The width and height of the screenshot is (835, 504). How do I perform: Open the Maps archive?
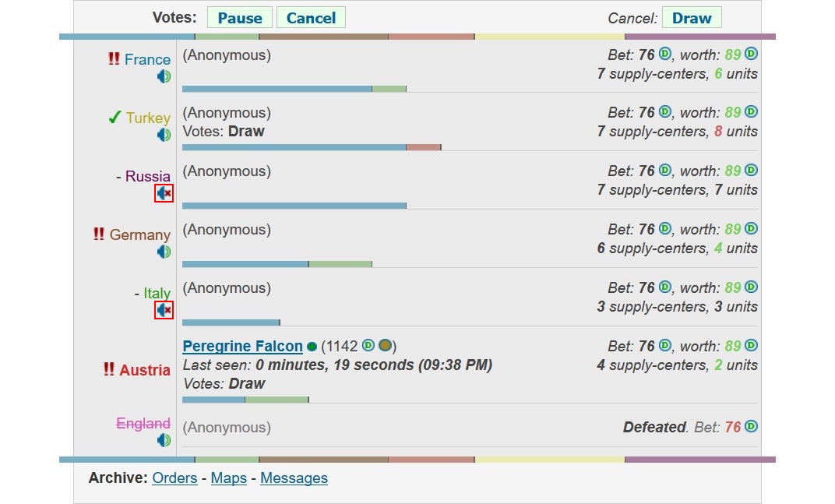228,478
